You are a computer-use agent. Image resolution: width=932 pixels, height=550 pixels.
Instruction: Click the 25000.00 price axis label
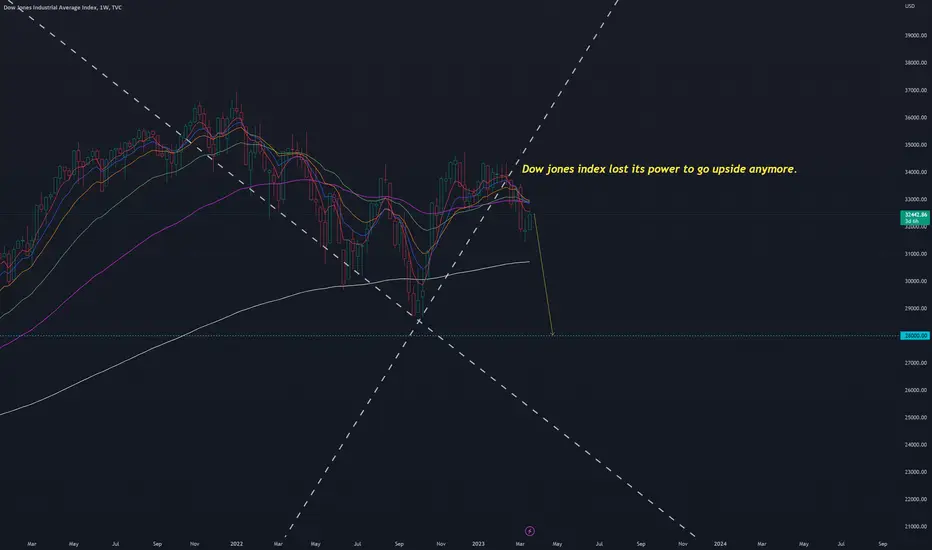(916, 417)
